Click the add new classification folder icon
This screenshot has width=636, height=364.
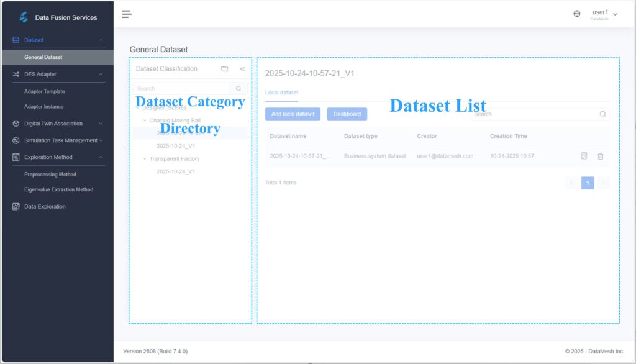[x=225, y=69]
